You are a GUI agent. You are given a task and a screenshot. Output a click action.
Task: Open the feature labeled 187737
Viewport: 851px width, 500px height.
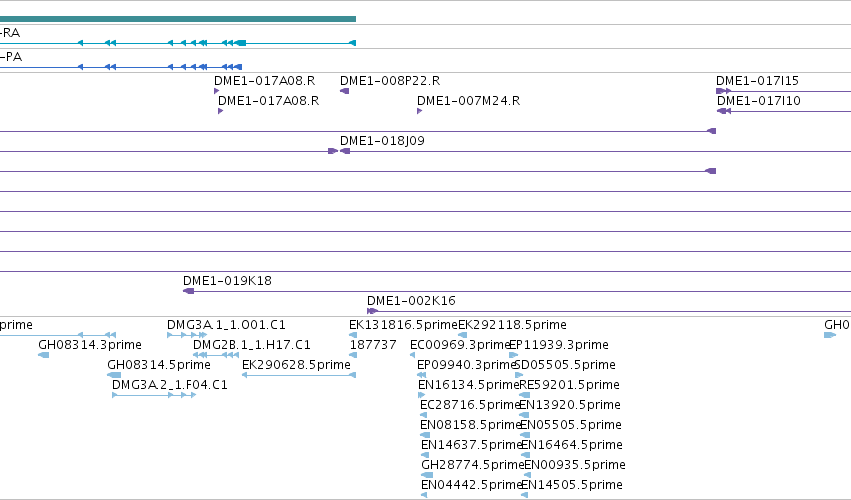pyautogui.click(x=373, y=345)
